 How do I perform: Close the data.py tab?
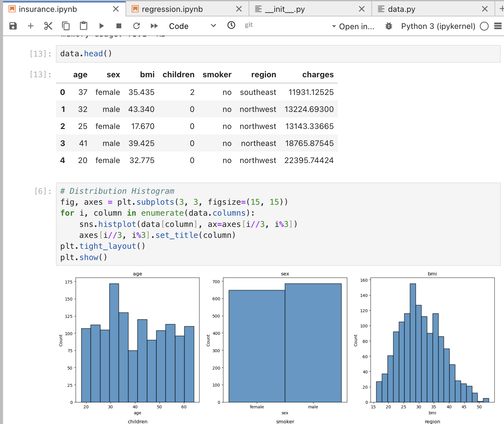coord(485,9)
